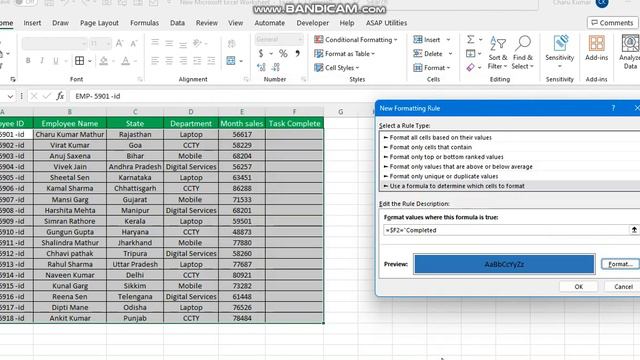Select 'Format only unique or duplicate values' rule
640x360 pixels.
tap(509, 176)
